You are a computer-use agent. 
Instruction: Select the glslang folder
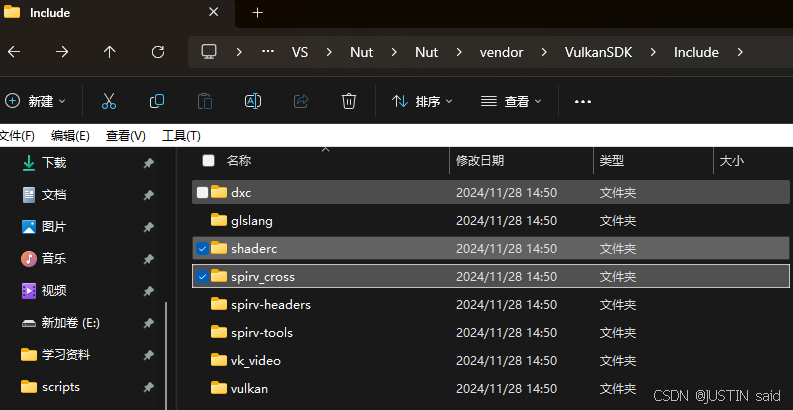point(491,220)
